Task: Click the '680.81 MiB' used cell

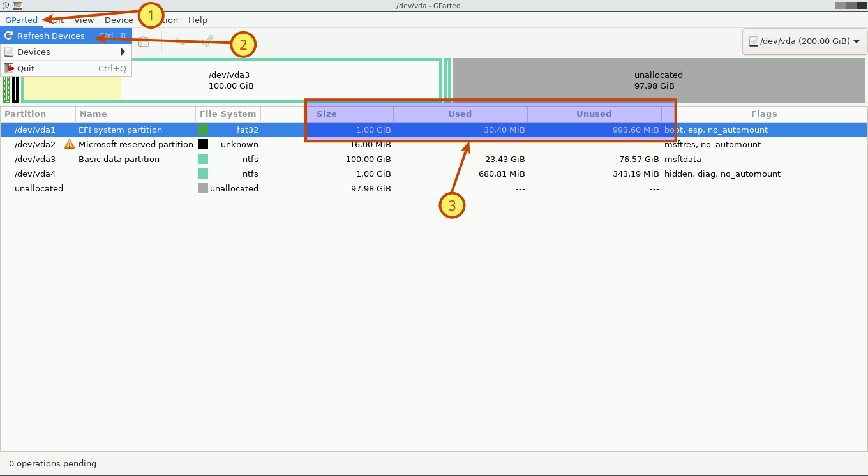Action: [x=502, y=174]
